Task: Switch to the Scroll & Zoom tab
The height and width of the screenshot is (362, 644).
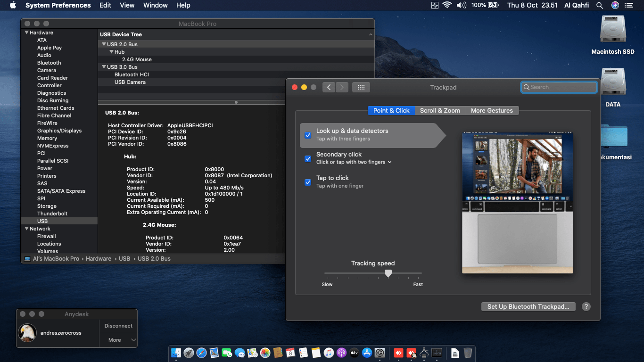Action: (440, 110)
